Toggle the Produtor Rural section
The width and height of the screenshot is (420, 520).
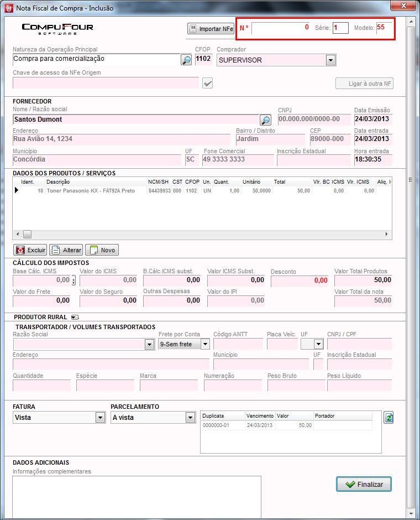tap(75, 317)
